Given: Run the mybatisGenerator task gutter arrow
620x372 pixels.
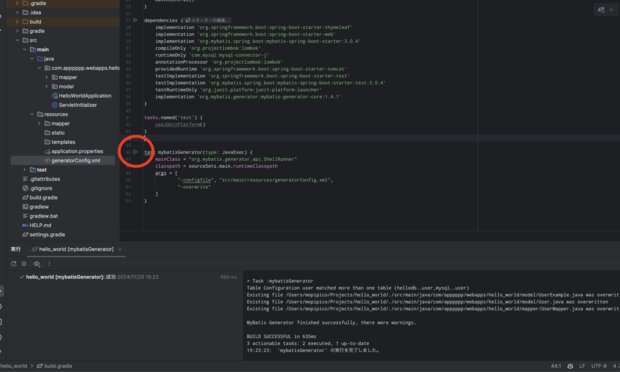Looking at the screenshot, I should coord(135,152).
